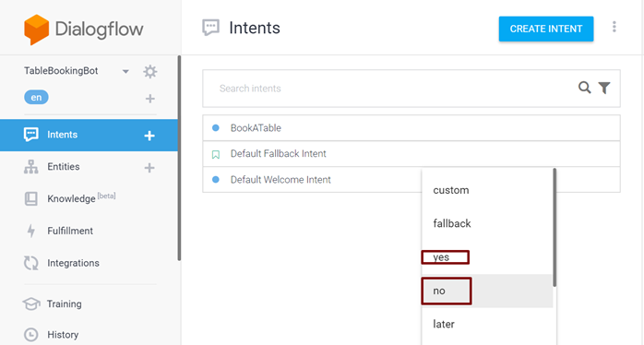This screenshot has width=644, height=345.
Task: Click the Default Fallback Intent bookmark icon
Action: click(x=216, y=154)
